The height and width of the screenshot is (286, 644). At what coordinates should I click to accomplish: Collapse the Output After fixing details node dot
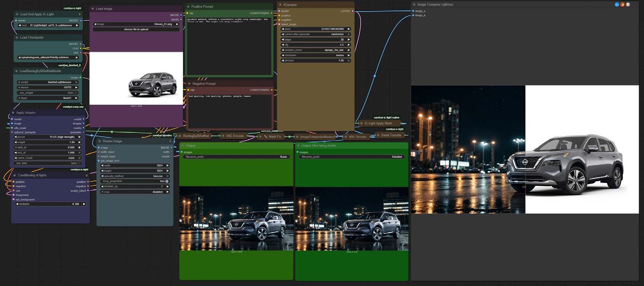298,145
